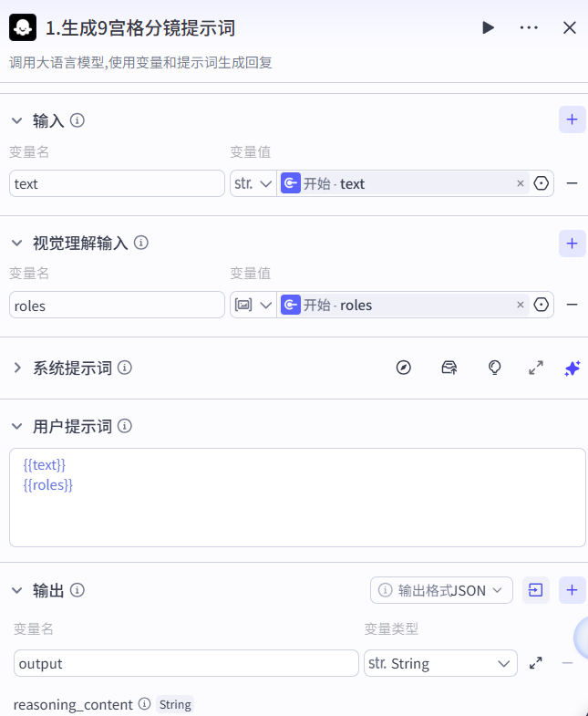The width and height of the screenshot is (588, 716).
Task: Edit the text variable name field
Action: (x=117, y=183)
